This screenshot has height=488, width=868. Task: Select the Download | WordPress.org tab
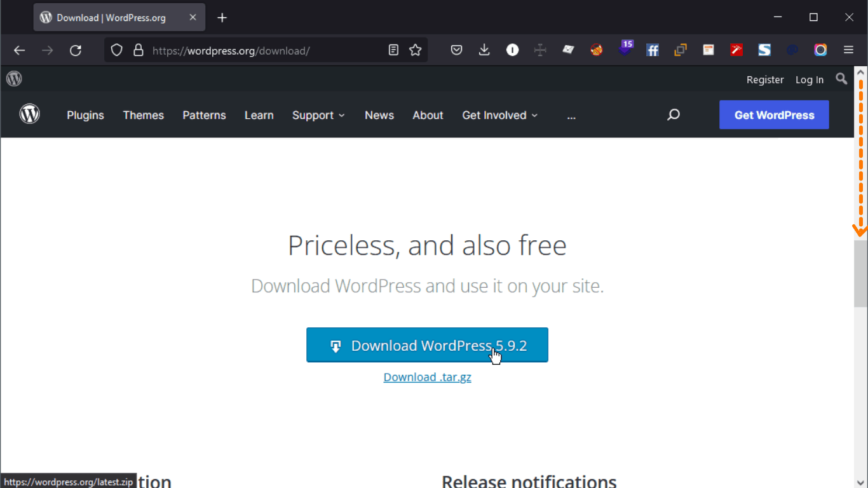[x=119, y=18]
